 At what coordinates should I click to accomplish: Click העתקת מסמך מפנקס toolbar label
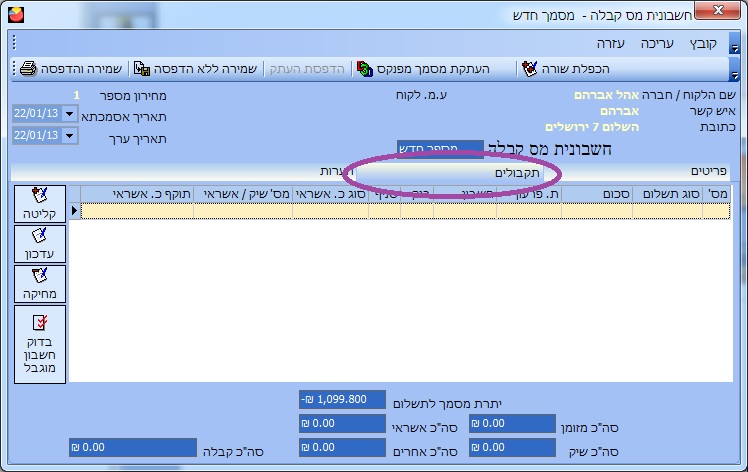(x=433, y=69)
